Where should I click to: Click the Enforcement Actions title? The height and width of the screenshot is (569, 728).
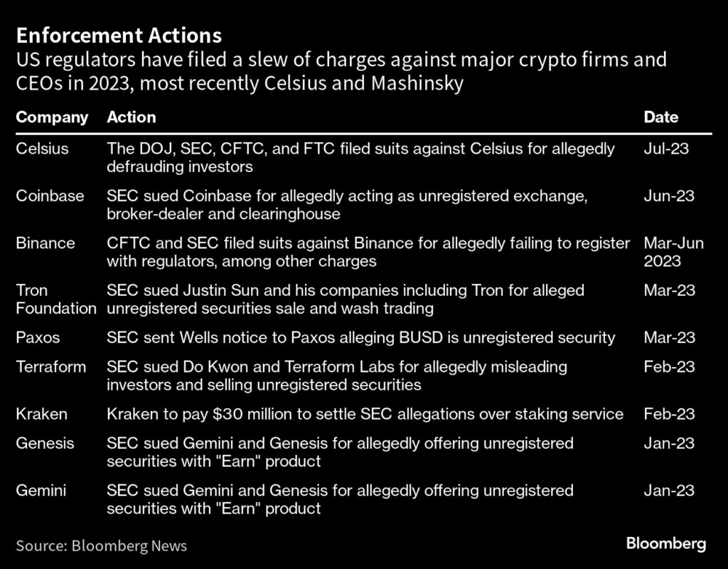pos(119,35)
